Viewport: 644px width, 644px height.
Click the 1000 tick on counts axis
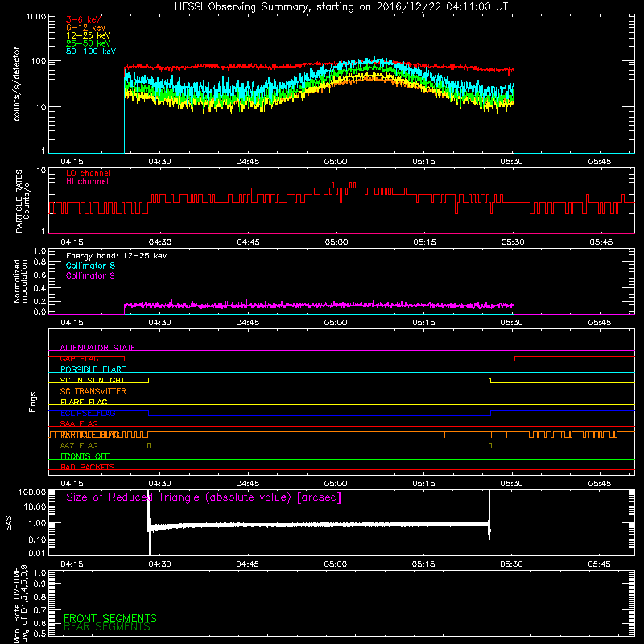(x=35, y=17)
